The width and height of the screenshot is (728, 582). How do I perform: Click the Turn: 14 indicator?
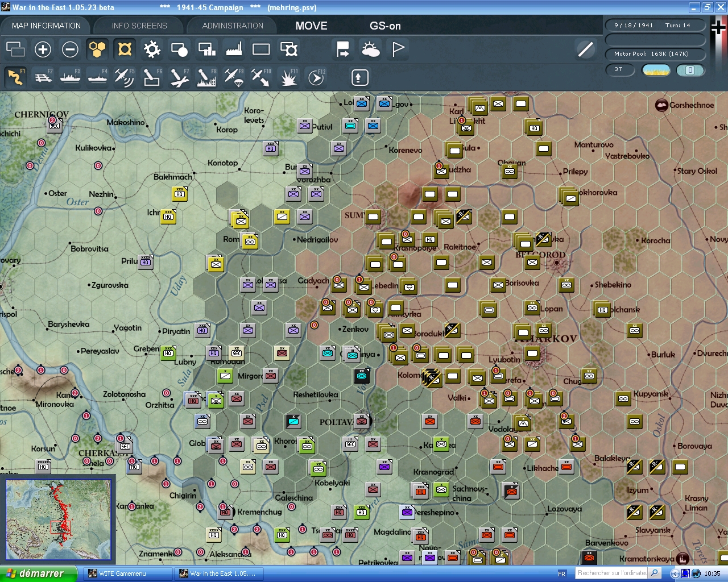click(x=677, y=25)
